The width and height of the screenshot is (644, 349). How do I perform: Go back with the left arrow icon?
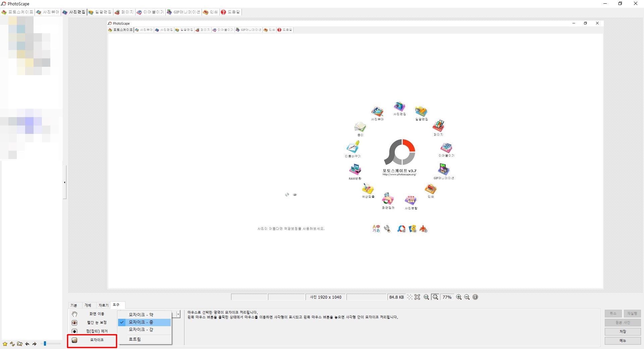[27, 344]
